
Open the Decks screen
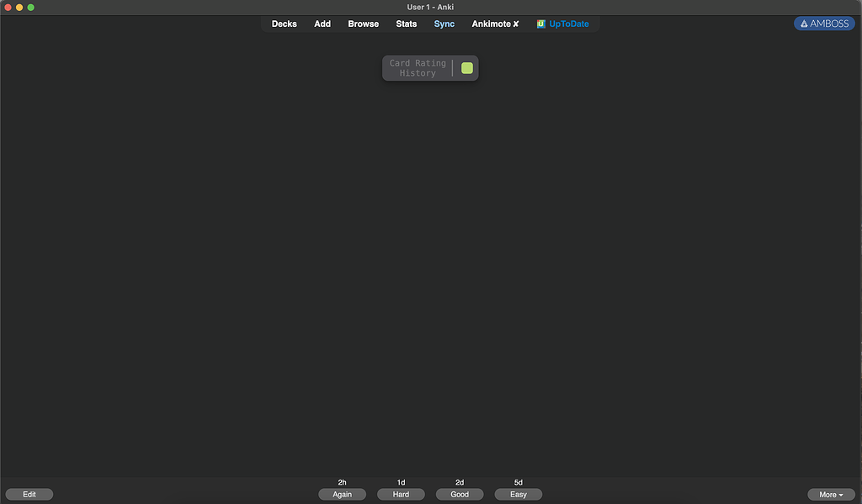pos(284,24)
